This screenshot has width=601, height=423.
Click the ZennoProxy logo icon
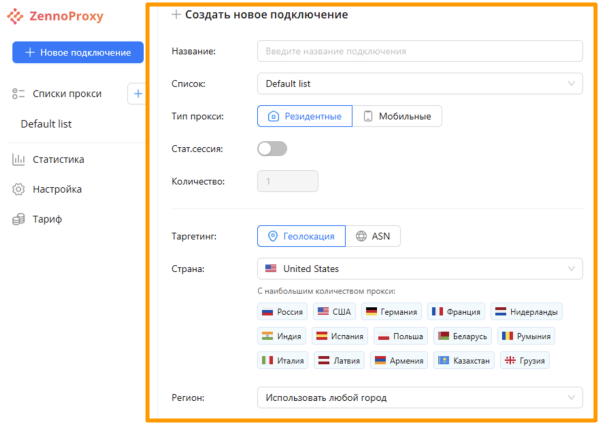click(x=16, y=16)
